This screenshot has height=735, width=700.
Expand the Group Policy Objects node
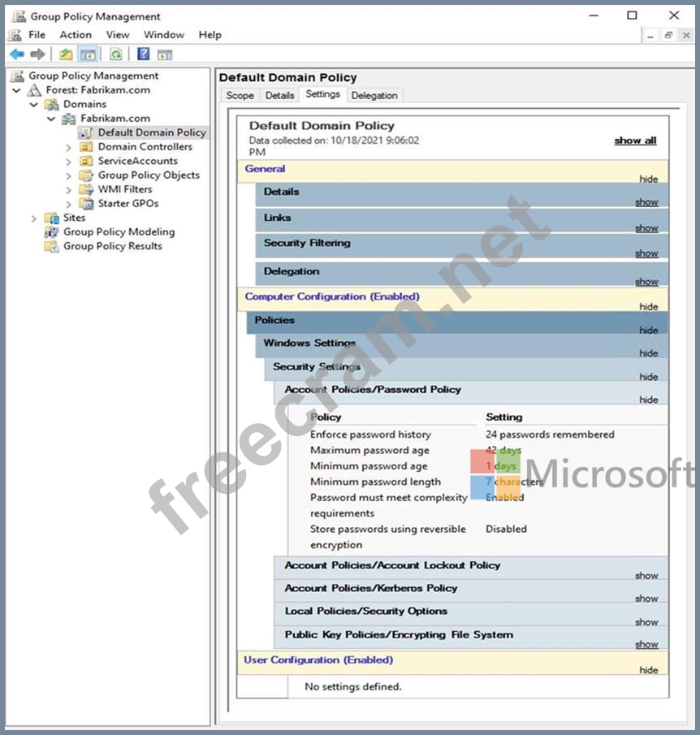(x=69, y=175)
